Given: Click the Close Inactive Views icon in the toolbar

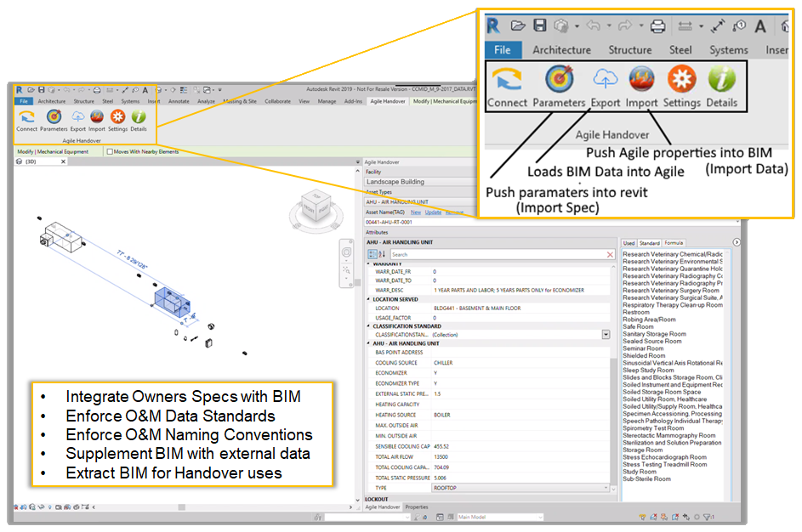Looking at the screenshot, I should (196, 90).
